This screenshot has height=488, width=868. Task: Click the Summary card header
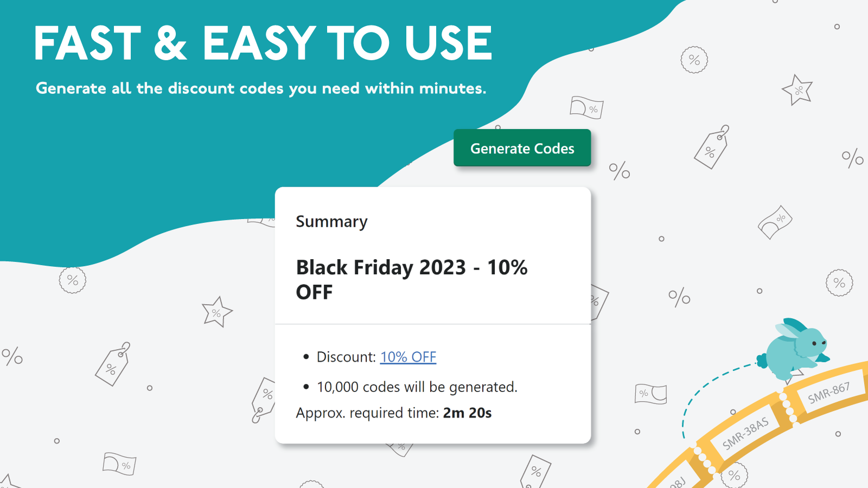tap(331, 221)
